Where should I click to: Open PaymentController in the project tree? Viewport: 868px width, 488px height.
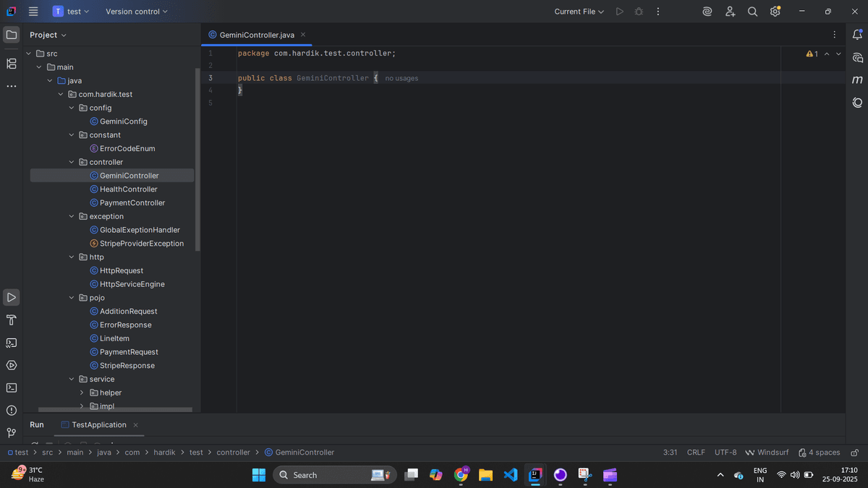[132, 203]
